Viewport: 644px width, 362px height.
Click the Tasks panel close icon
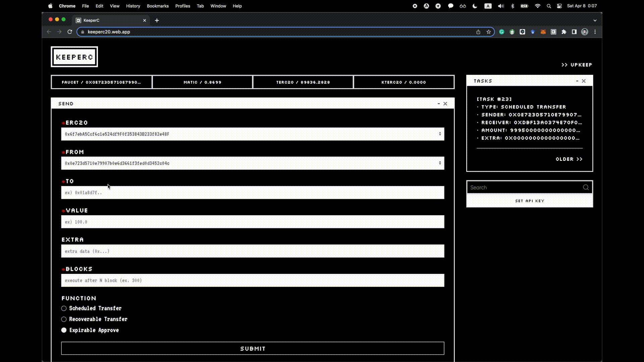tap(584, 81)
